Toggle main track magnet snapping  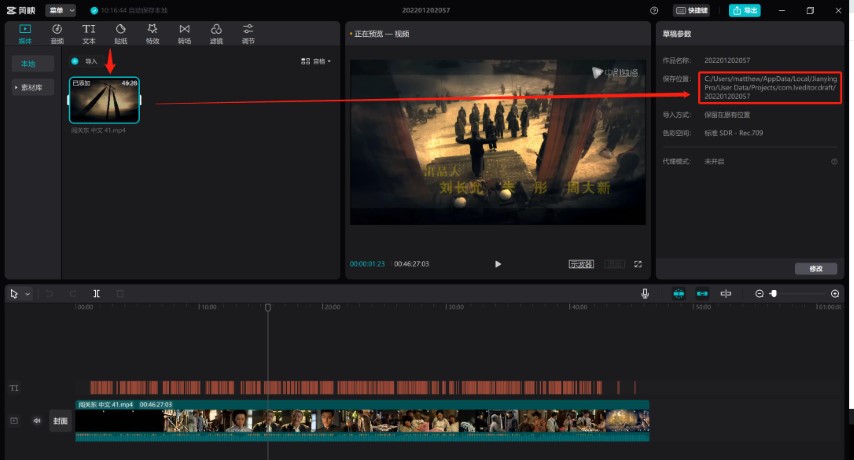coord(679,294)
